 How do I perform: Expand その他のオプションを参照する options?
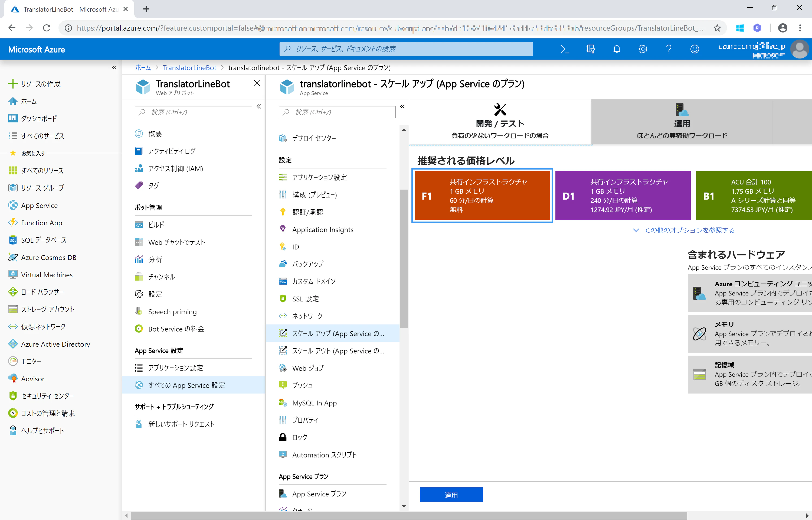click(x=684, y=230)
